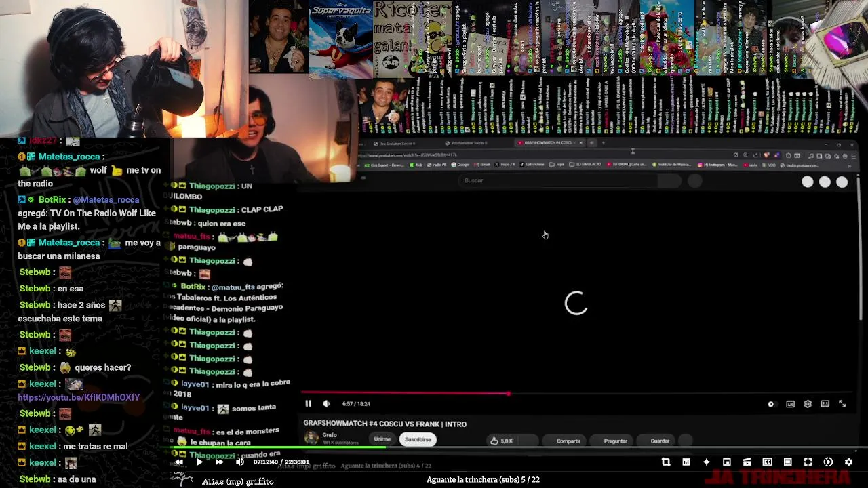Viewport: 868px width, 488px height.
Task: Open outer player crop tool
Action: coord(666,462)
